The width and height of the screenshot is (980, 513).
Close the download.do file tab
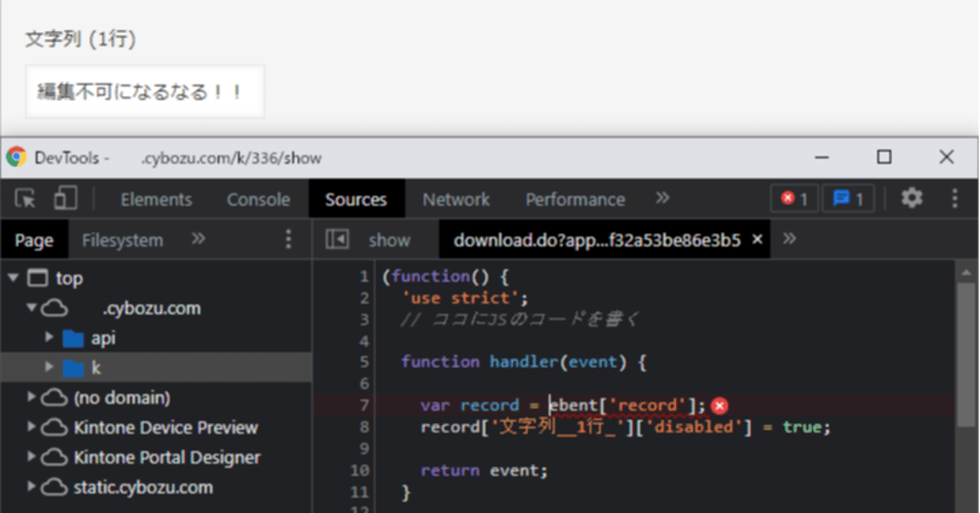tap(757, 240)
